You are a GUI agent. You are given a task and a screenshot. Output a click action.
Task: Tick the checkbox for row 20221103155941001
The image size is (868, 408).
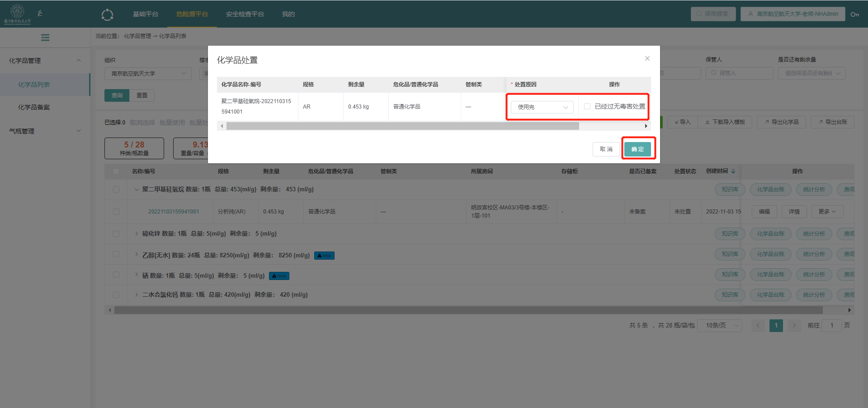tap(116, 212)
